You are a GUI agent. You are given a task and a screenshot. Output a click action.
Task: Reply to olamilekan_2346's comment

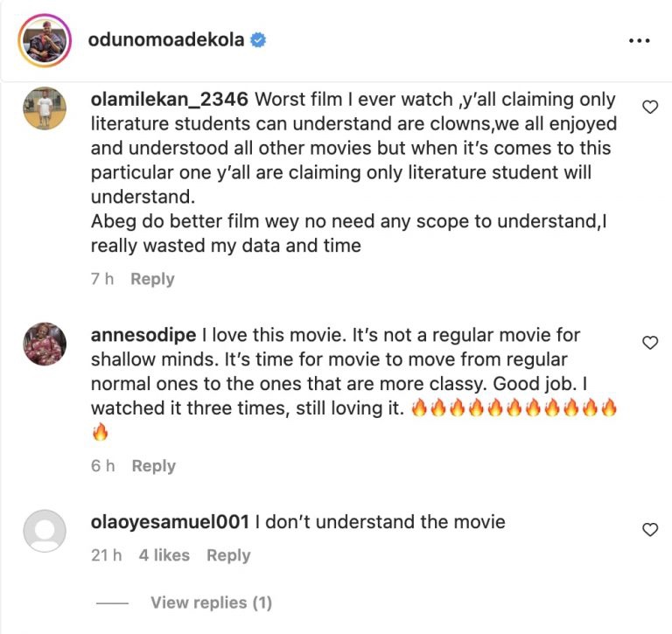152,279
